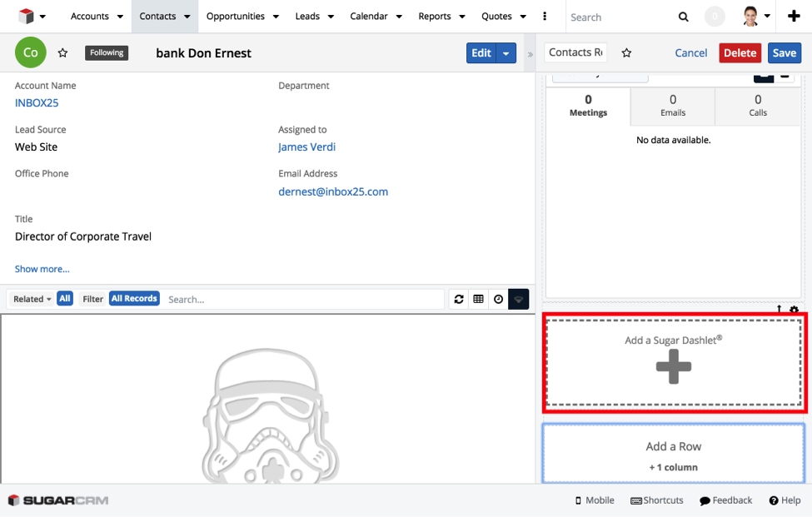
Task: Open the INBOX25 account link
Action: [37, 103]
